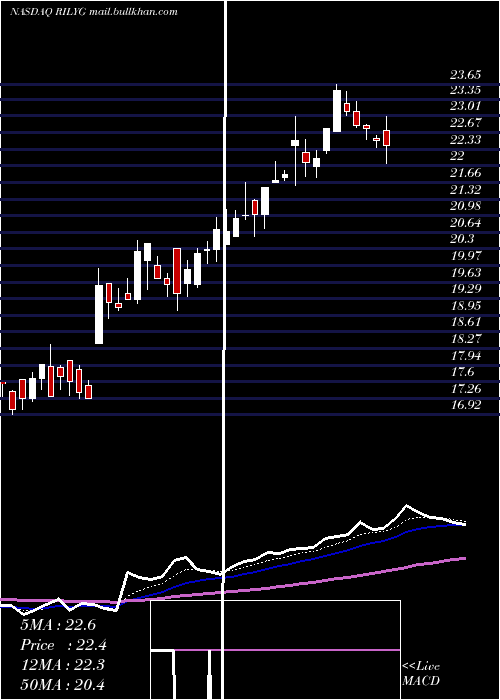Click the 22.33 price label
The image size is (500, 700).
point(465,140)
